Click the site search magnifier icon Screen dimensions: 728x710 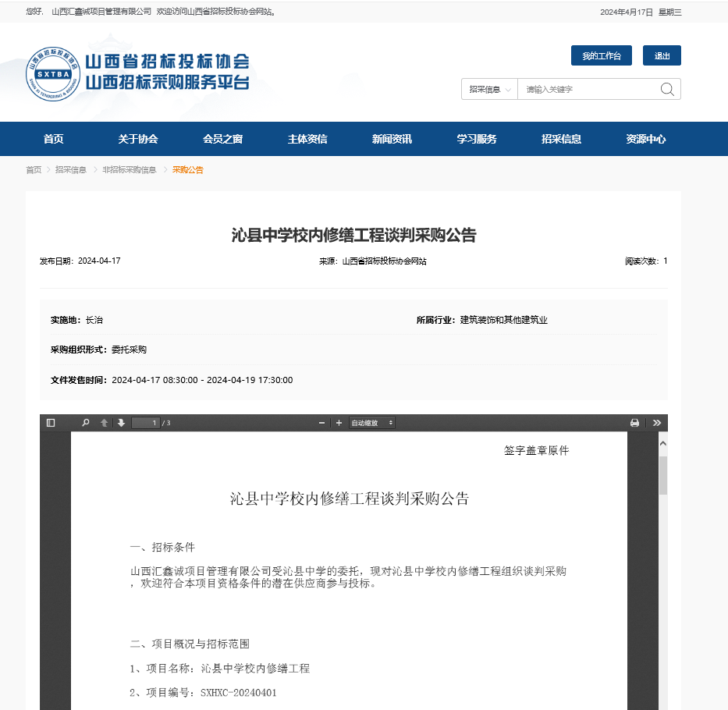(667, 89)
